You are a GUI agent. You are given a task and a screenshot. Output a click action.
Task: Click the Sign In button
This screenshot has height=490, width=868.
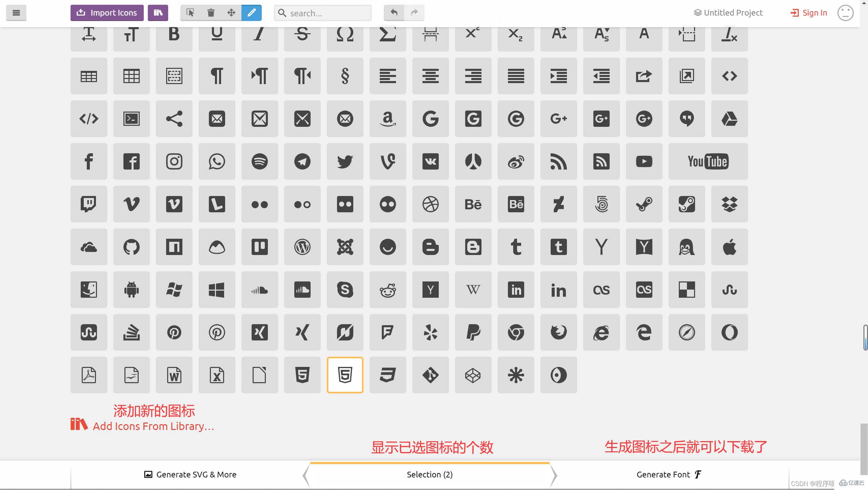click(808, 13)
